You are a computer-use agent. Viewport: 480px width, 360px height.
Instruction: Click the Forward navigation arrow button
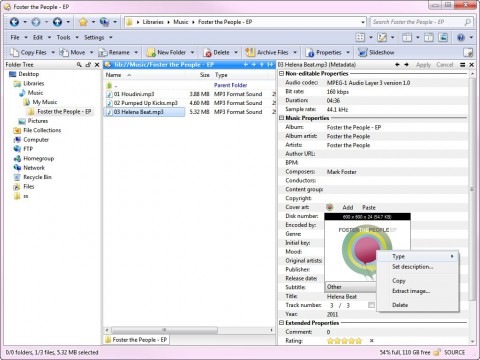[x=36, y=22]
